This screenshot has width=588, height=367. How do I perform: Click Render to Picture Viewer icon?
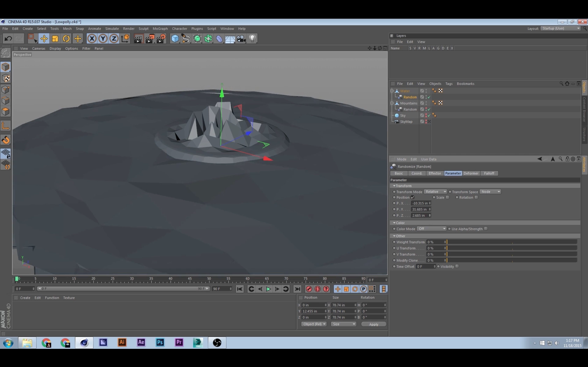[x=150, y=39]
